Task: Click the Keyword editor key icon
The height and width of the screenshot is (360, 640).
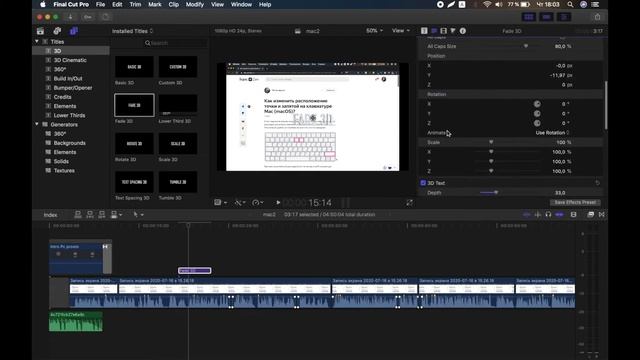Action: (x=87, y=17)
